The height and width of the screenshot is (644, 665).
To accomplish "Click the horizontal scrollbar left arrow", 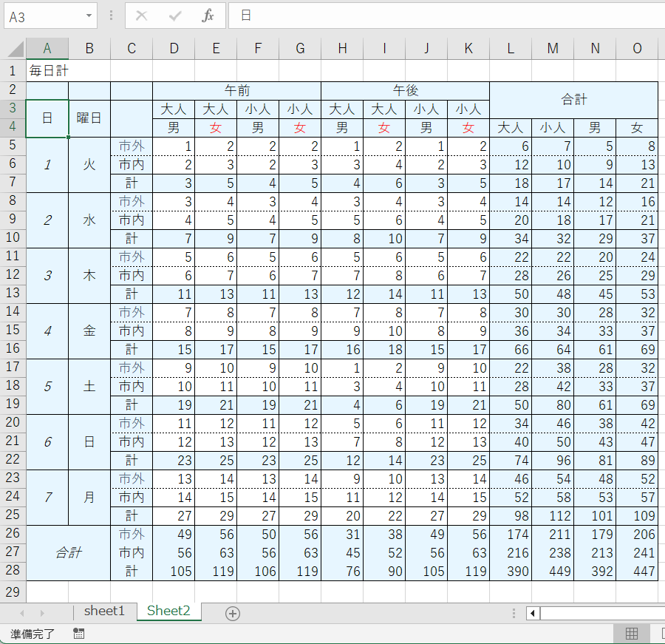I will pyautogui.click(x=531, y=613).
